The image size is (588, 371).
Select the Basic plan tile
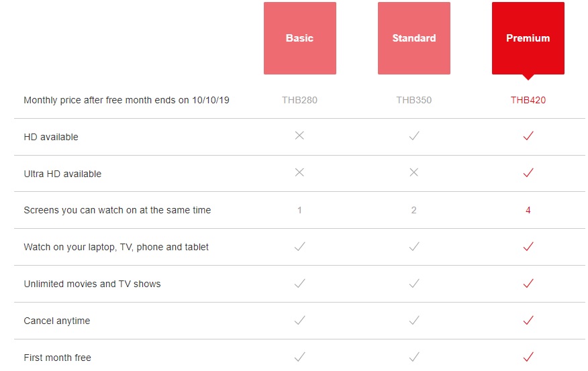(x=299, y=38)
